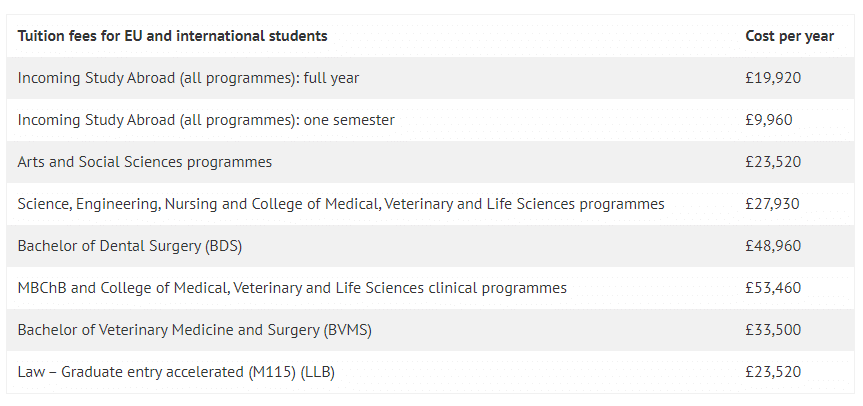Click the £23,520 Law LLB fee
Image resolution: width=863 pixels, height=406 pixels.
(773, 372)
